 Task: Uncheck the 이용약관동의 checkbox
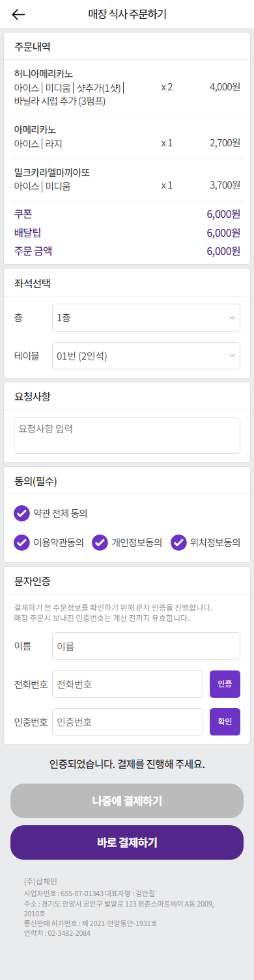click(22, 542)
